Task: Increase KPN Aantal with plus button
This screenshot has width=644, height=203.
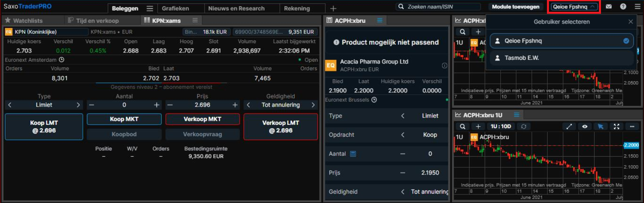Action: click(157, 105)
